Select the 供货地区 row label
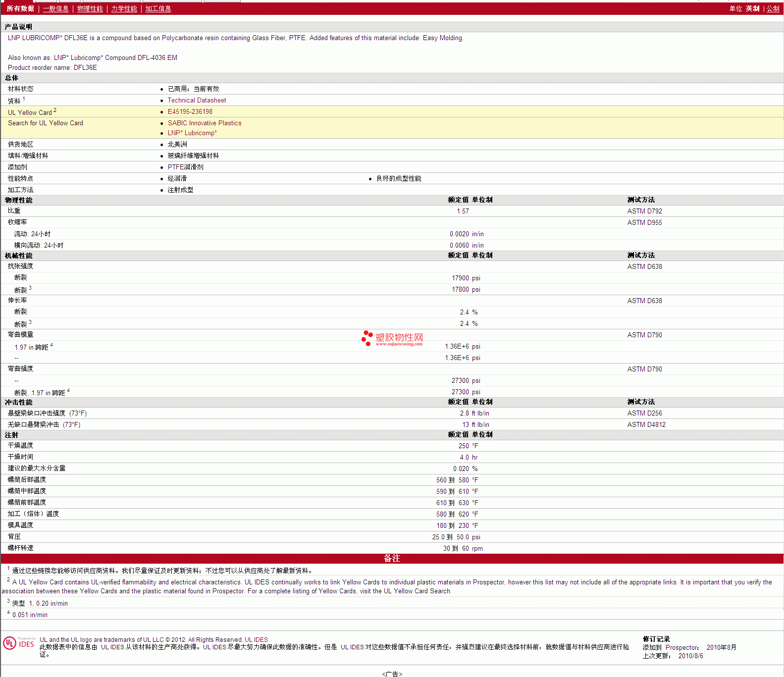Viewport: 784px width, 677px height. tap(20, 145)
